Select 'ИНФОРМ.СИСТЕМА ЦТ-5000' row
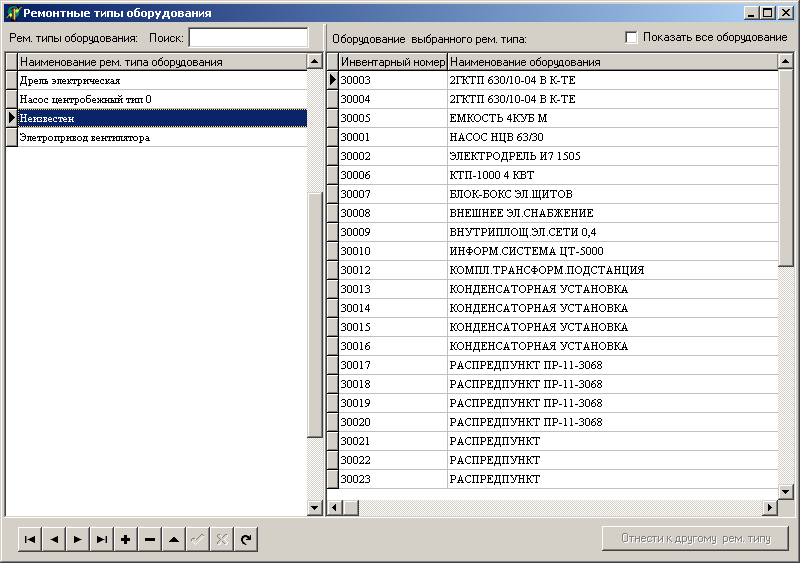The height and width of the screenshot is (563, 800). pos(558,251)
